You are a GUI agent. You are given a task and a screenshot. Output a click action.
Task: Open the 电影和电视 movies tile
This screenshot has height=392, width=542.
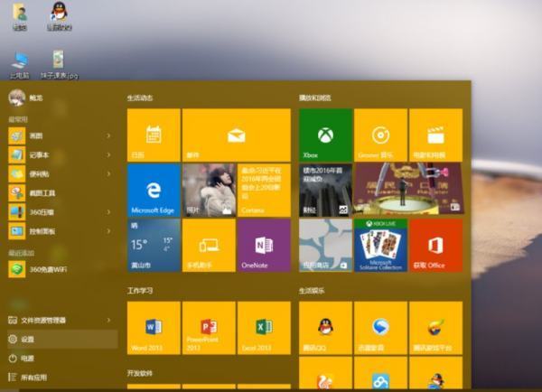pos(436,135)
